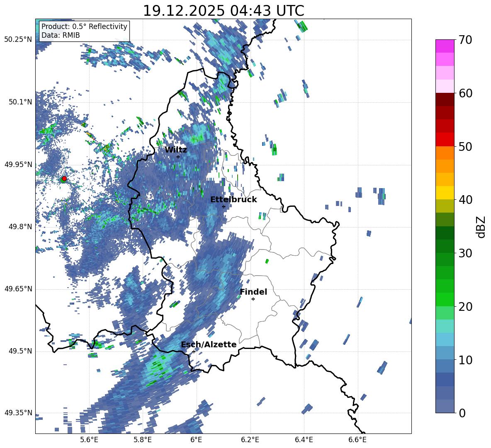The image size is (491, 448).
Task: Click the colorbar 60 tick label
Action: click(465, 93)
